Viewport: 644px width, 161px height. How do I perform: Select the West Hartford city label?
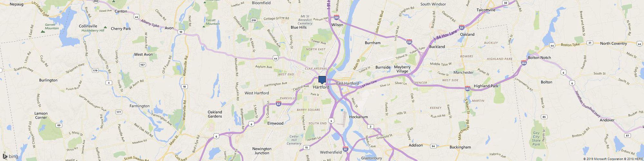tap(257, 93)
